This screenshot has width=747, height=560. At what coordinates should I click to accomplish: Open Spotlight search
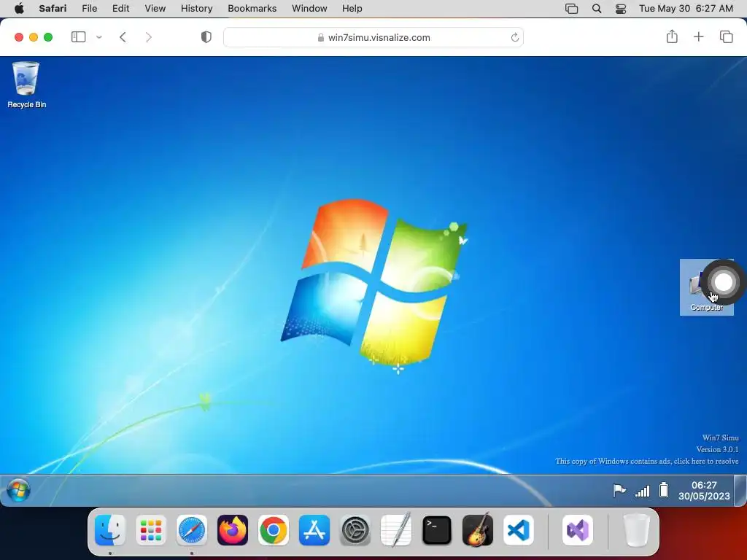(x=597, y=9)
